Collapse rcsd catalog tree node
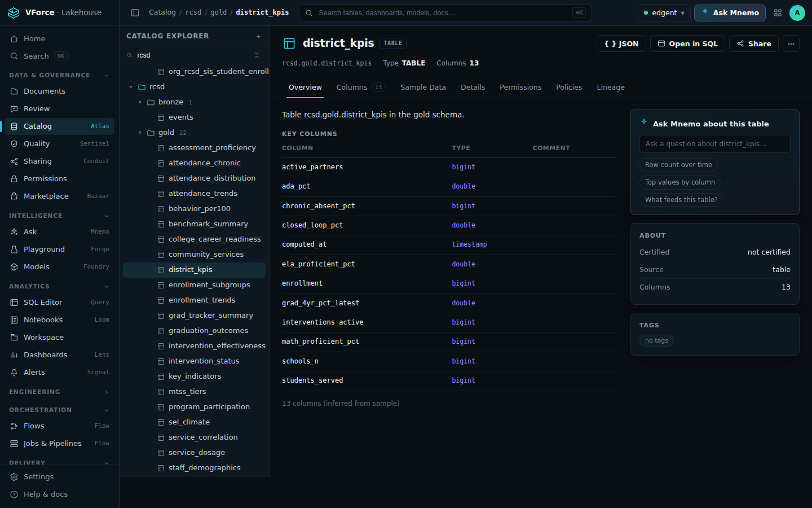 (131, 87)
